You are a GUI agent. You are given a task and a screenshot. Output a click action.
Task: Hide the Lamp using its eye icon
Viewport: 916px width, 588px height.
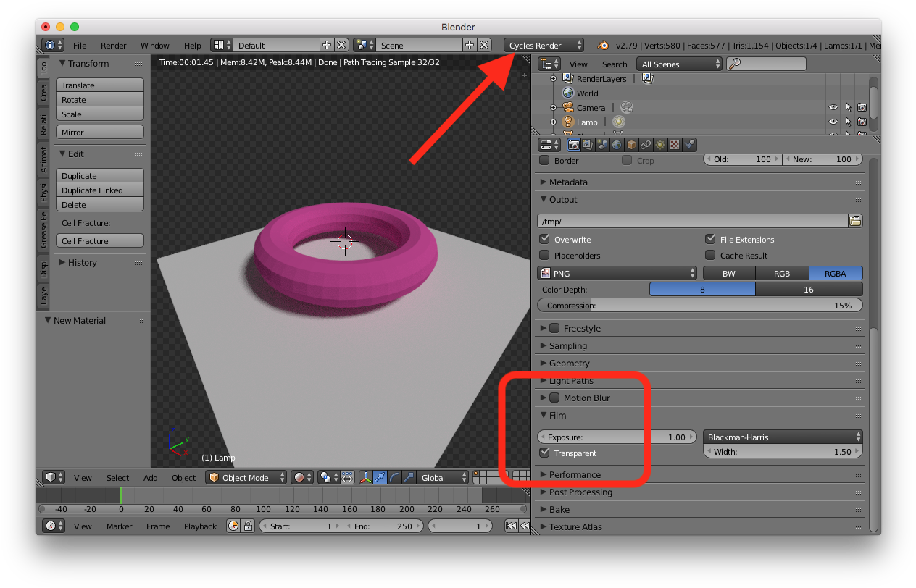click(x=833, y=122)
